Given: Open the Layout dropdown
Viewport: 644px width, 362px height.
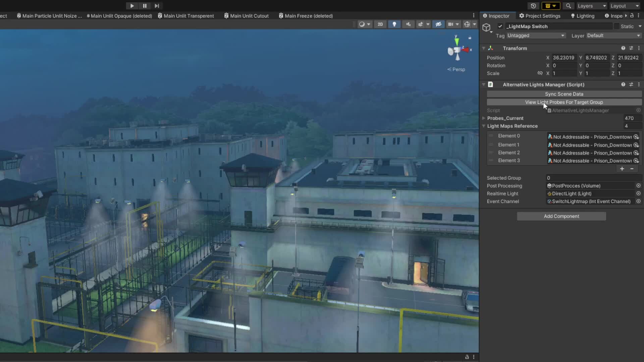Looking at the screenshot, I should point(624,6).
